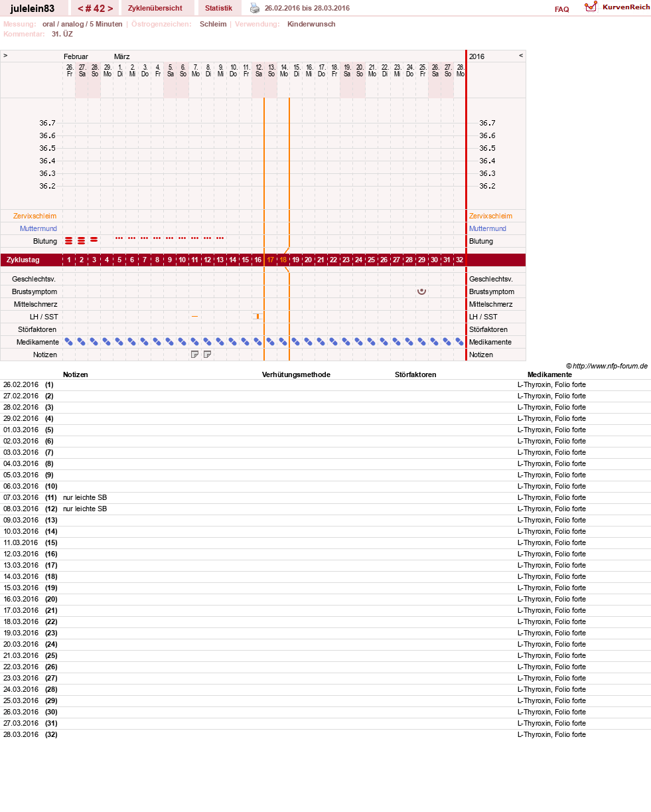
Task: Open the note icon on cycle day 11
Action: (x=194, y=355)
